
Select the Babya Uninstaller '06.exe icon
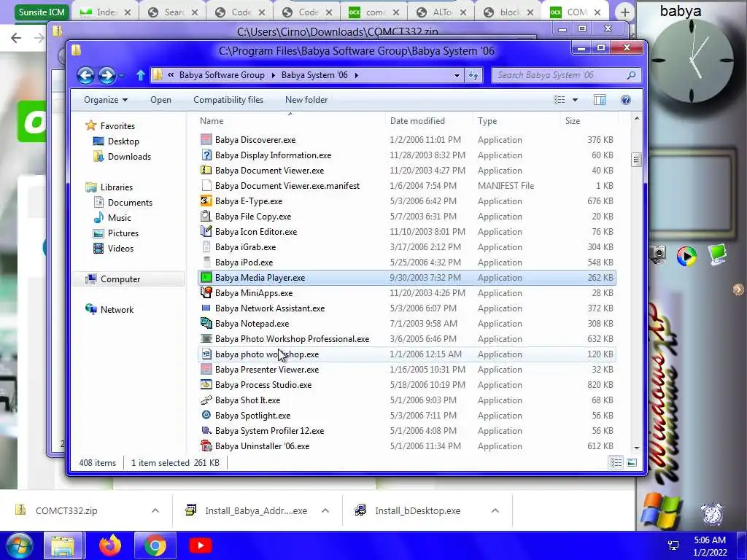[x=206, y=446]
